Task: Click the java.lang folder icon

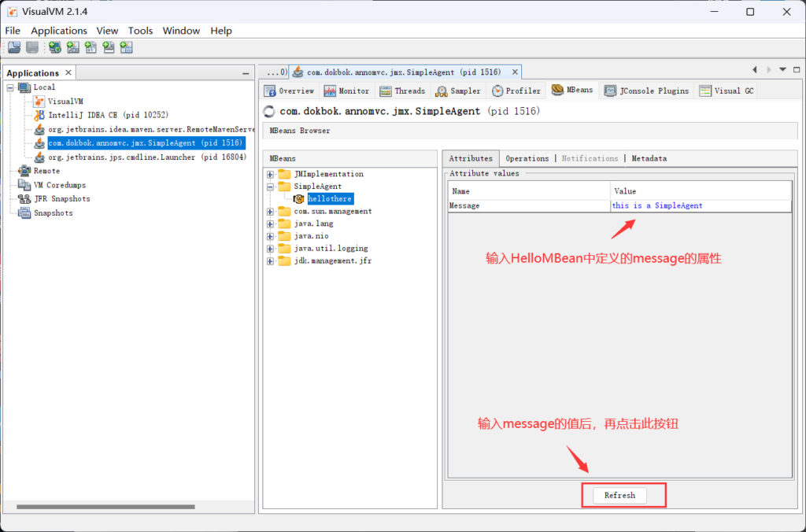Action: coord(284,224)
